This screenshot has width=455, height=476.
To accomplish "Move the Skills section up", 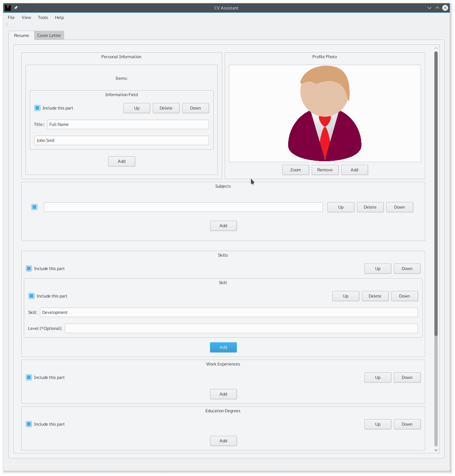I will (378, 269).
